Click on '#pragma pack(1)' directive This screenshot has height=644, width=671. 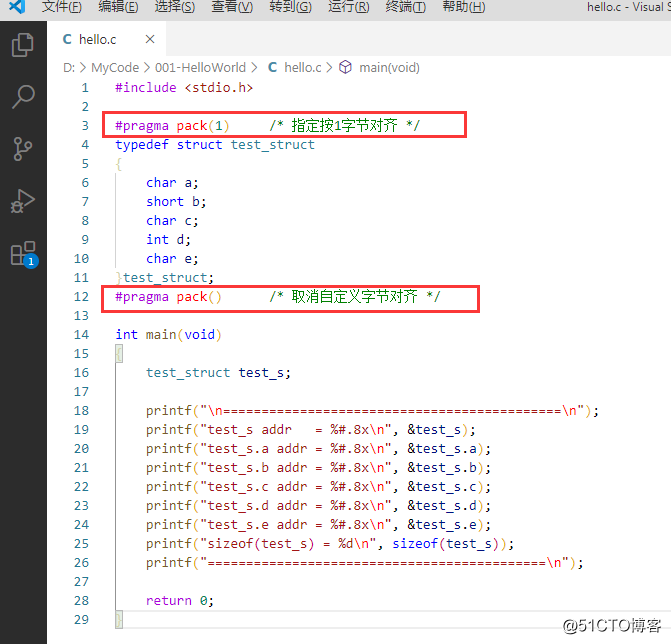pyautogui.click(x=172, y=126)
